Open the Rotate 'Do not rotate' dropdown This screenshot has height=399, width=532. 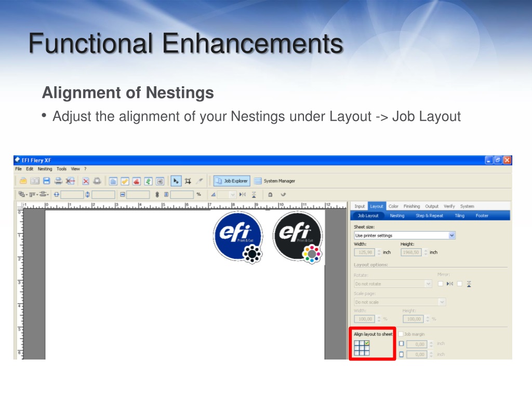pyautogui.click(x=393, y=284)
